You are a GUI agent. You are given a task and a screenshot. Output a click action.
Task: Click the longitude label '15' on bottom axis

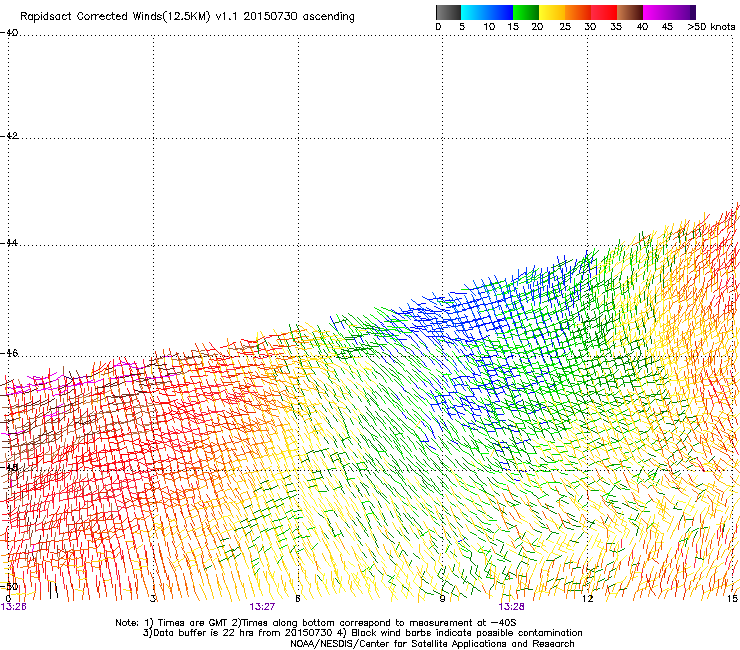coord(732,599)
